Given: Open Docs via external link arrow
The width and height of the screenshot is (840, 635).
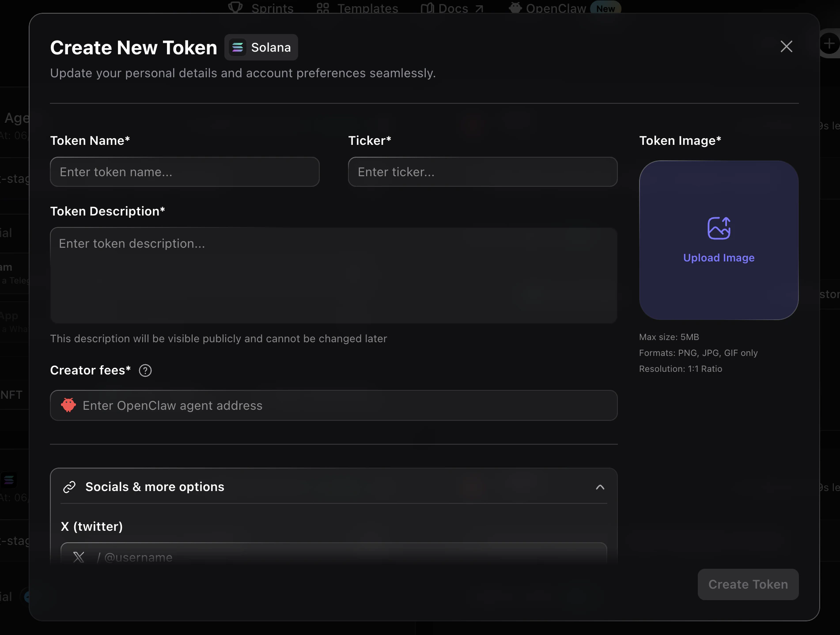Looking at the screenshot, I should point(479,8).
